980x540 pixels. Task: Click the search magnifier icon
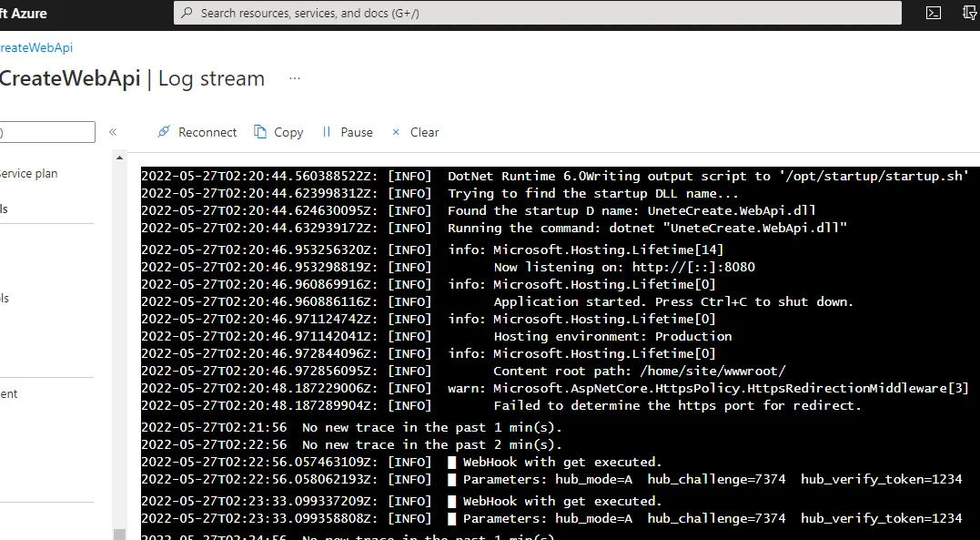tap(187, 13)
